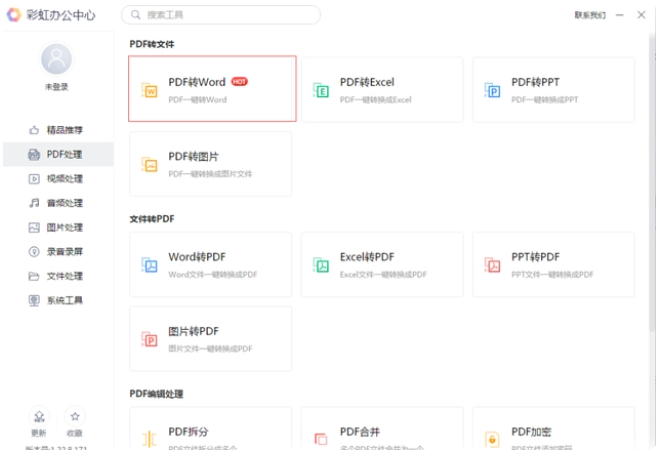656x452 pixels.
Task: Click the vertical scrollbar on the right
Action: tap(652, 184)
